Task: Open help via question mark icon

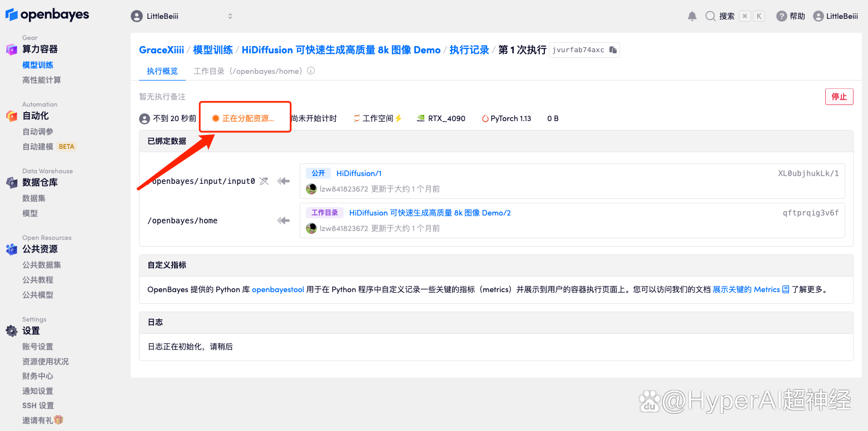Action: 781,16
